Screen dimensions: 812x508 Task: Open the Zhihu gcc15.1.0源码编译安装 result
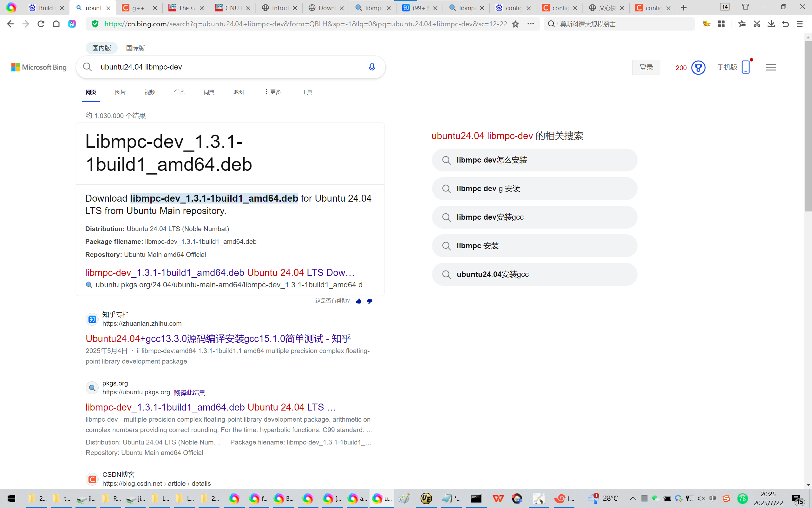tap(218, 339)
